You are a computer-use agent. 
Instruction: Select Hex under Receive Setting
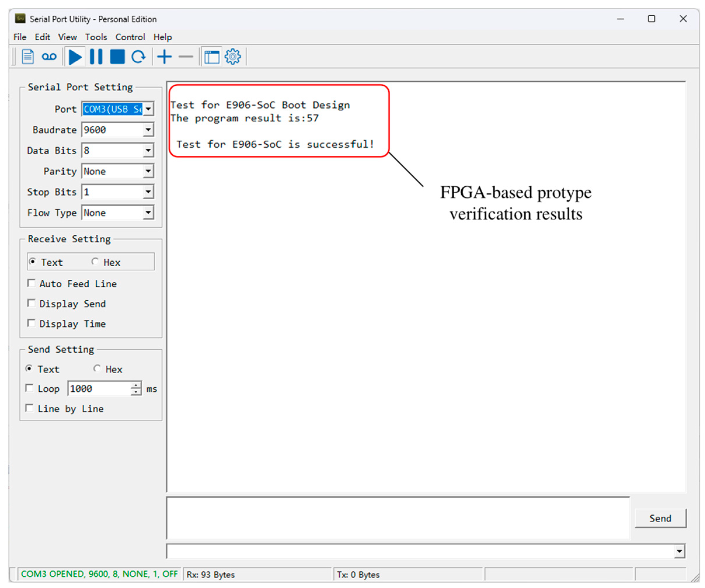(95, 262)
